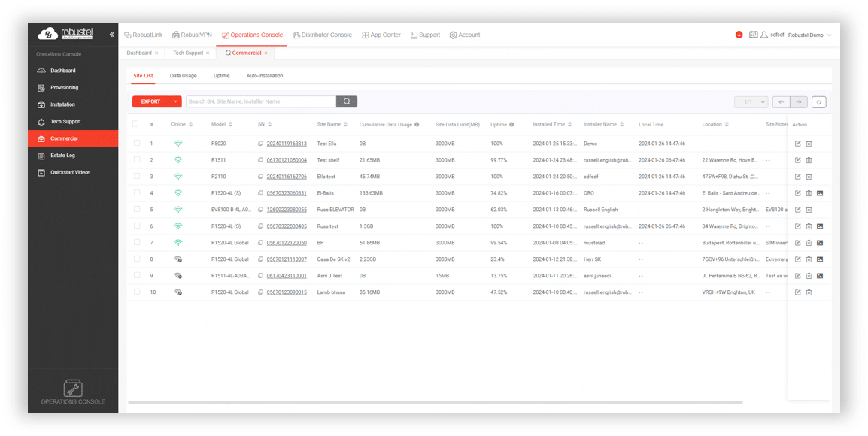View image for Russ test site
Screen dimensions: 868x436
click(x=820, y=226)
